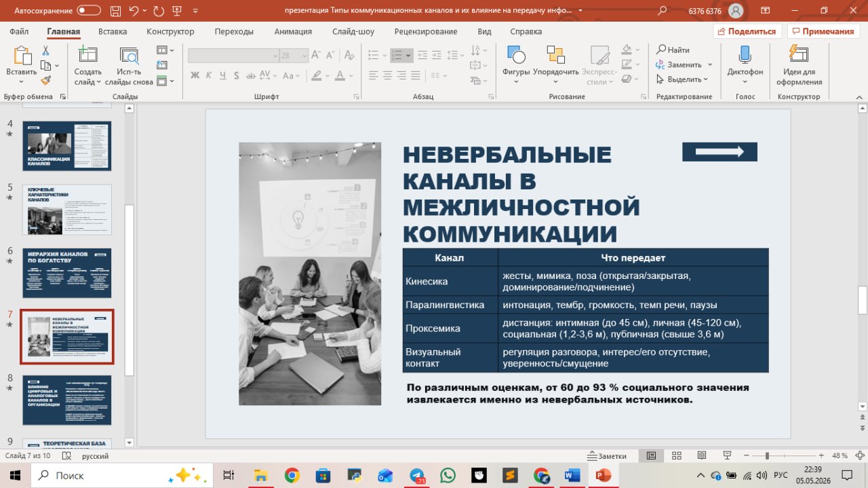Toggle Normal view button
The height and width of the screenshot is (488, 868).
651,456
